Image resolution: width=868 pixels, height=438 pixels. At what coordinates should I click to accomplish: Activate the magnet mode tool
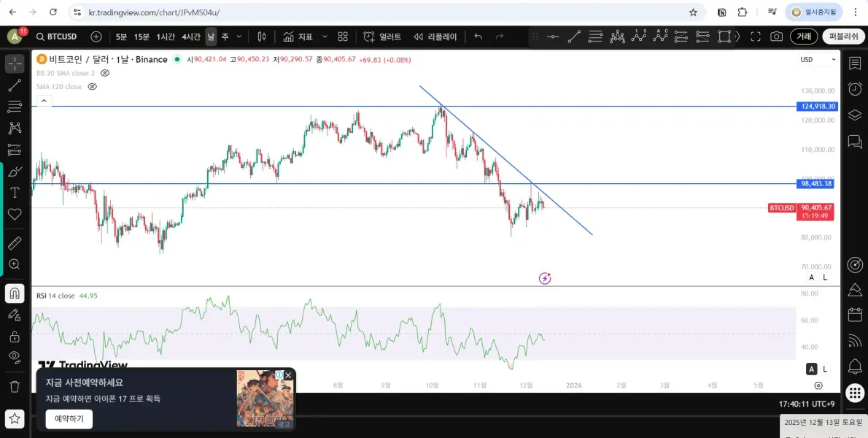tap(15, 293)
